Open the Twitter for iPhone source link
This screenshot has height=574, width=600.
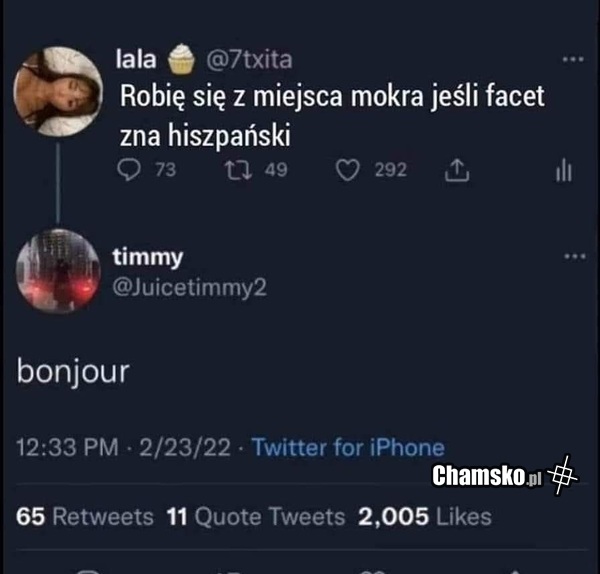click(348, 447)
